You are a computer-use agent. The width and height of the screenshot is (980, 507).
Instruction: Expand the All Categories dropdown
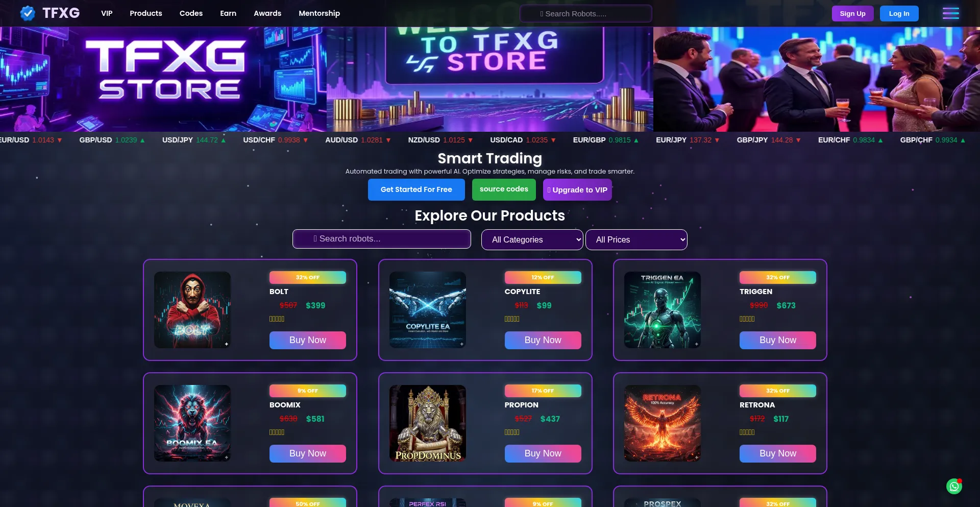coord(532,239)
